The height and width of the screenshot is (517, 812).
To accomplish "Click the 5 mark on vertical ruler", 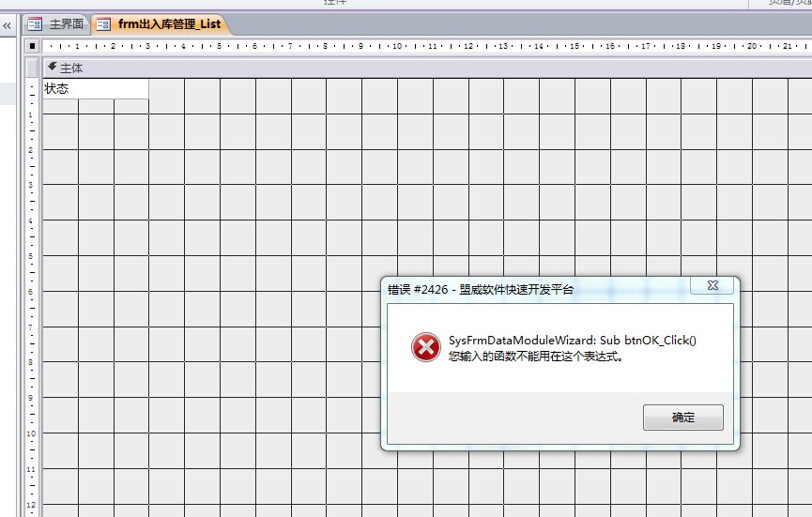I will click(x=32, y=256).
